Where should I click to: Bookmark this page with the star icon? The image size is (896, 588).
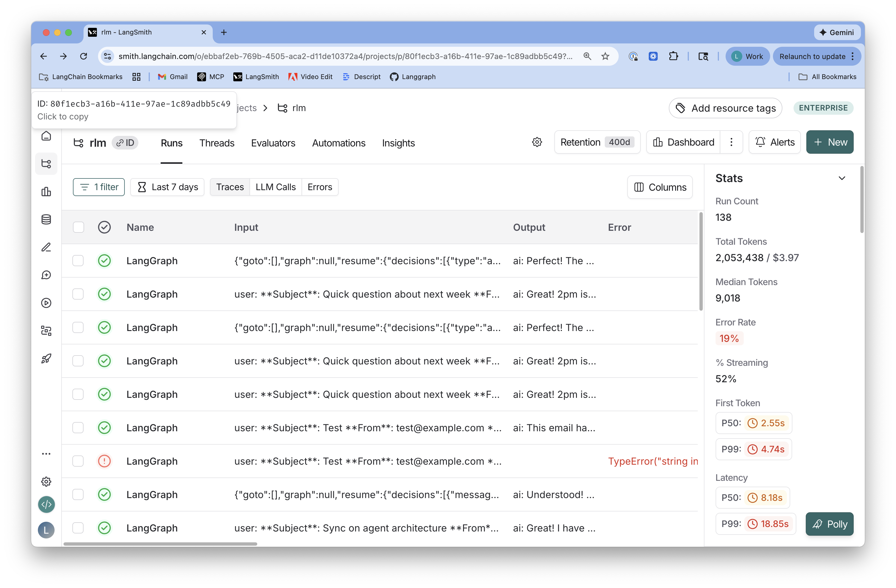[x=605, y=56]
